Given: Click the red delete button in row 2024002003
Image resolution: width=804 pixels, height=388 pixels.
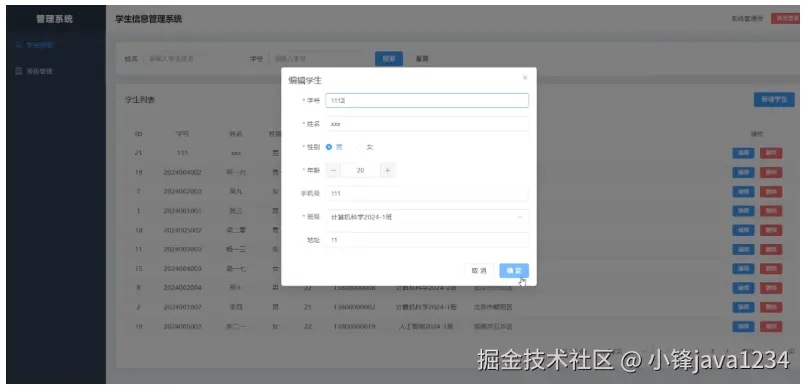Looking at the screenshot, I should coord(771,192).
